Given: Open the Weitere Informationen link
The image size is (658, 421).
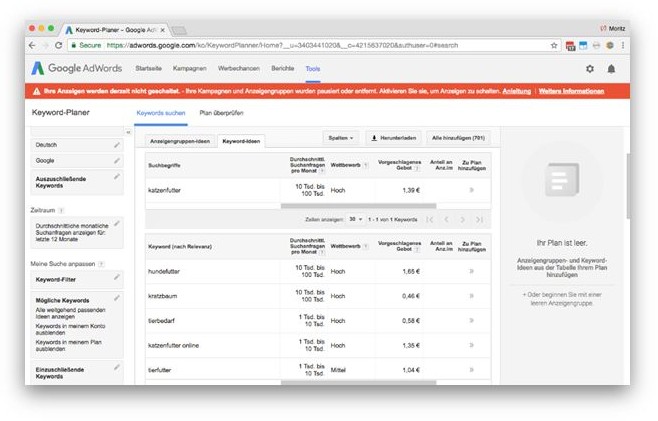Looking at the screenshot, I should coord(576,91).
